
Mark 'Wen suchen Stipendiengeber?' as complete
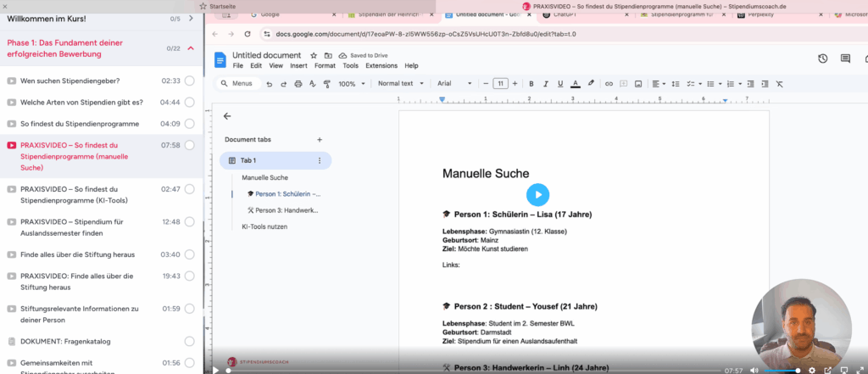189,81
